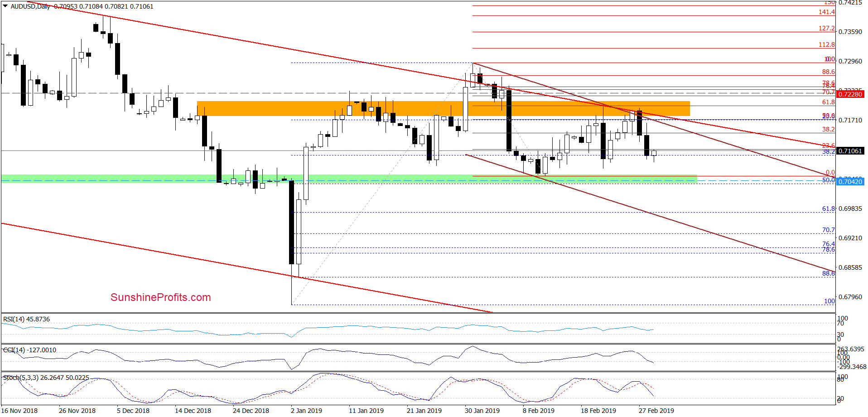
Task: Click the 21 Jan 2019 date label
Action: tap(424, 411)
